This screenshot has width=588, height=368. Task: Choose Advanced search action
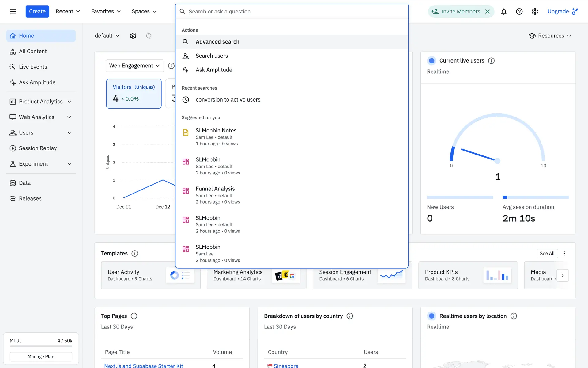(217, 42)
